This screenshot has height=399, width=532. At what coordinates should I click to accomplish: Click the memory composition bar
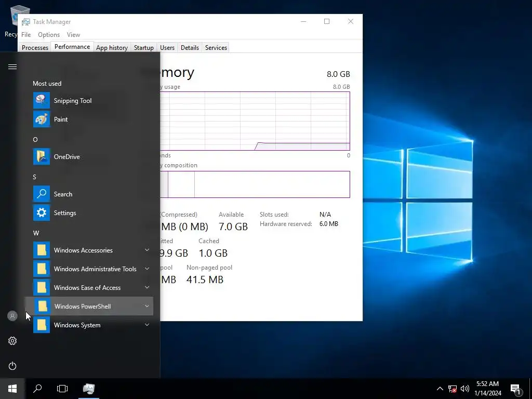[255, 184]
